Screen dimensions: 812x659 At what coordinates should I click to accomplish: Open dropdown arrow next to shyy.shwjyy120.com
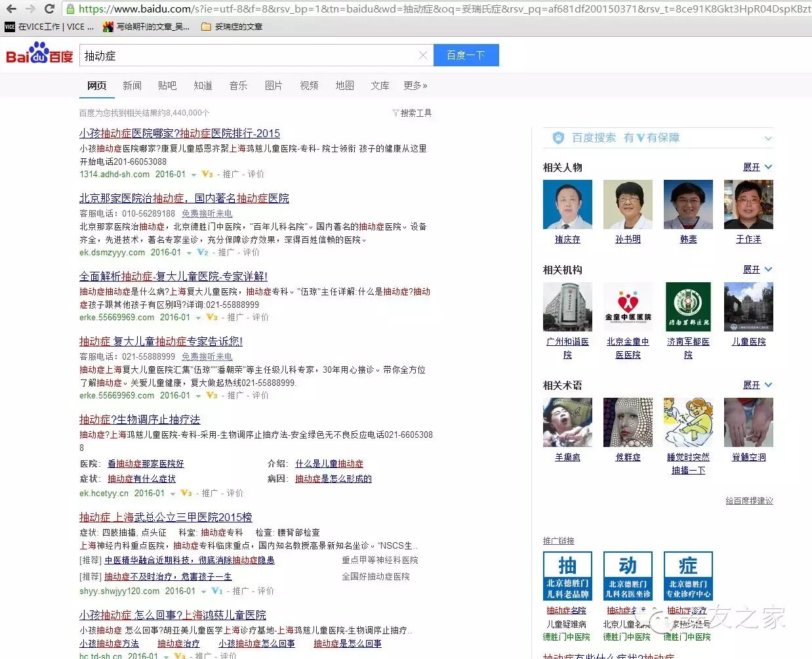coord(203,591)
